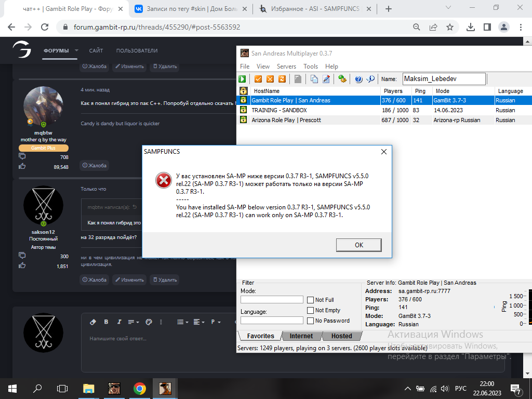Check the Not Empty filter option
This screenshot has width=532, height=399.
tap(311, 310)
